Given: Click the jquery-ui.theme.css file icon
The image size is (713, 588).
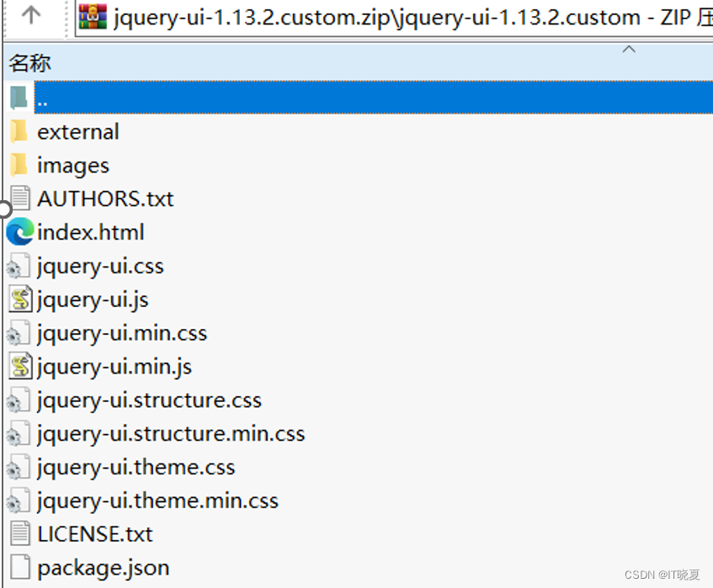Looking at the screenshot, I should (19, 467).
